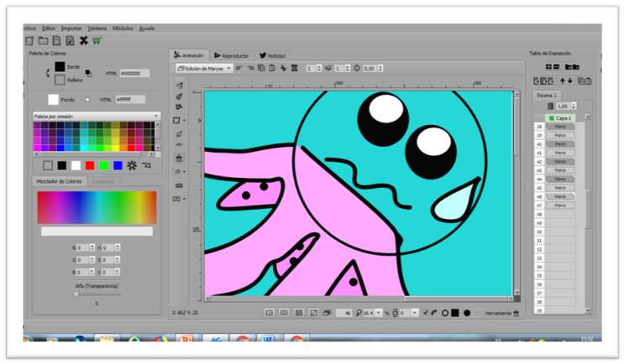Screen dimensions: 624x364
Task: Click the first grid icon in status bar
Action: pos(269,313)
